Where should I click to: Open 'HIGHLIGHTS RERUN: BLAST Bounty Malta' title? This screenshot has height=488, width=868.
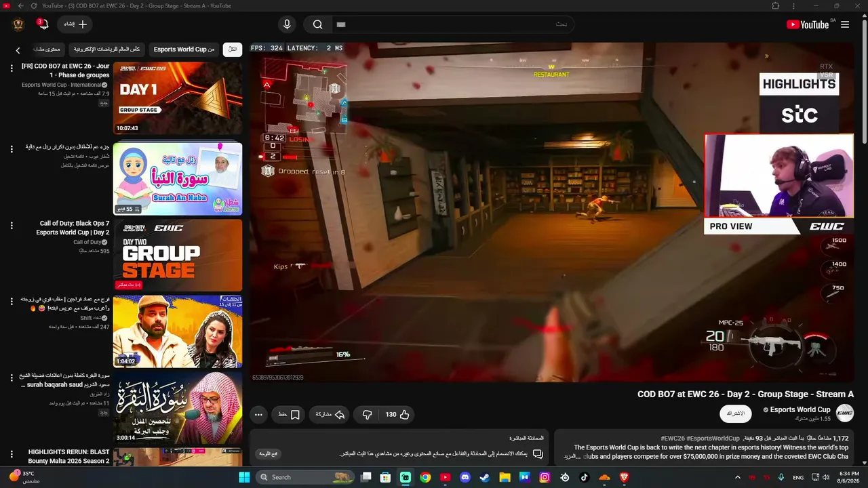tap(68, 456)
